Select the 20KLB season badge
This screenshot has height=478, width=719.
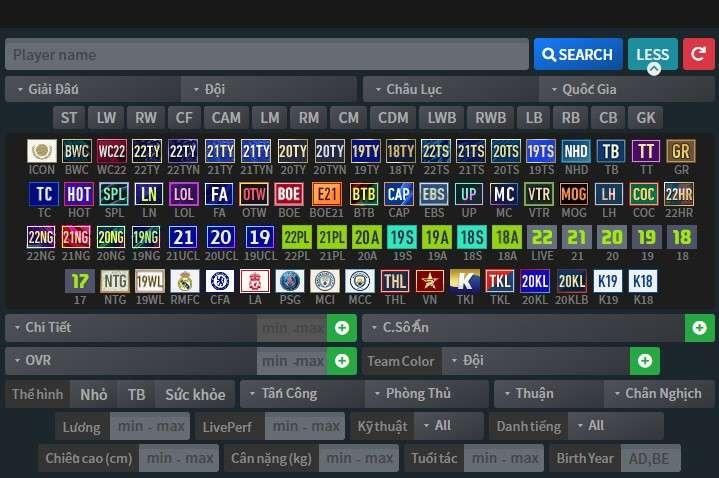tap(572, 281)
